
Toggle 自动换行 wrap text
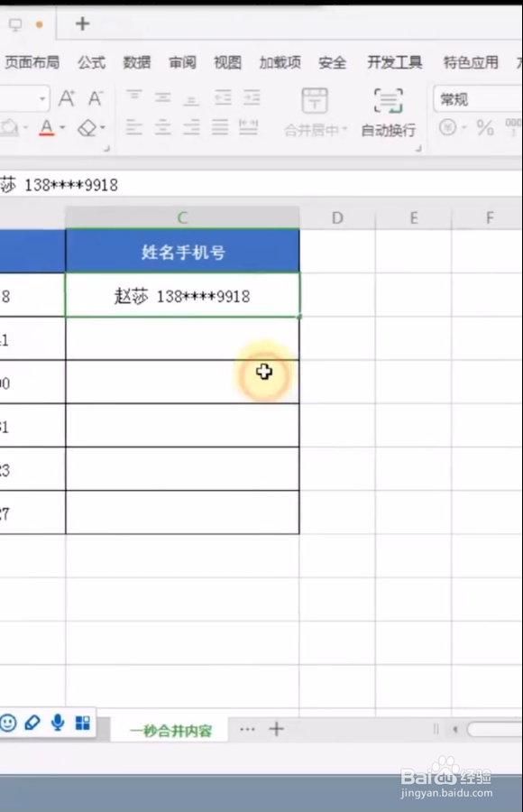(x=389, y=113)
